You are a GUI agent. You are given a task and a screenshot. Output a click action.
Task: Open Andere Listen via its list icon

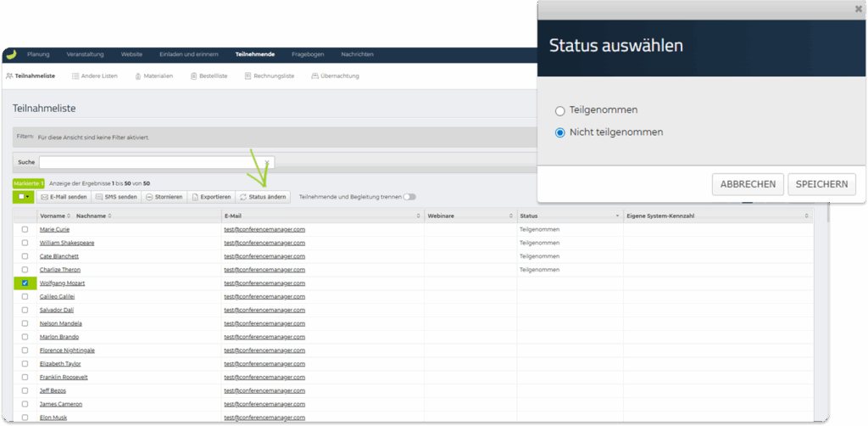(x=75, y=76)
